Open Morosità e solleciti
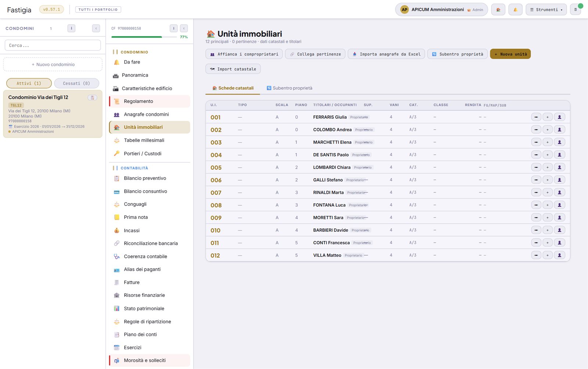 click(x=150, y=361)
